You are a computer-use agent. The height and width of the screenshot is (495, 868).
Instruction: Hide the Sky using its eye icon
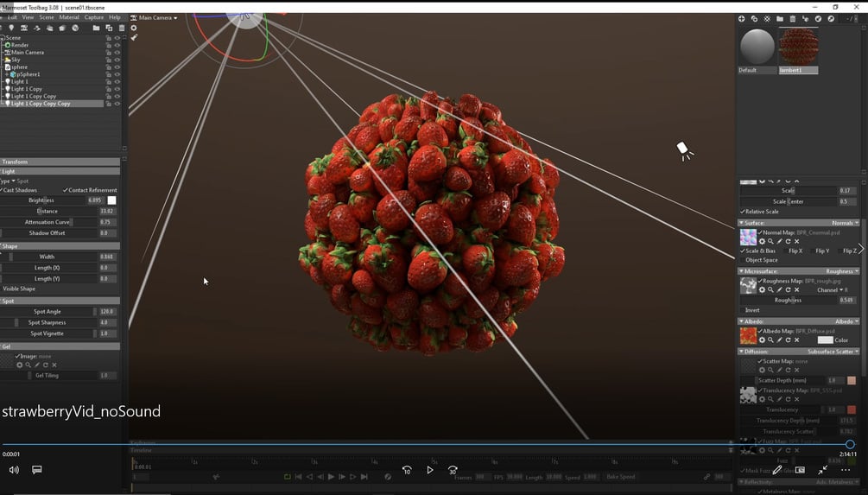pos(117,60)
